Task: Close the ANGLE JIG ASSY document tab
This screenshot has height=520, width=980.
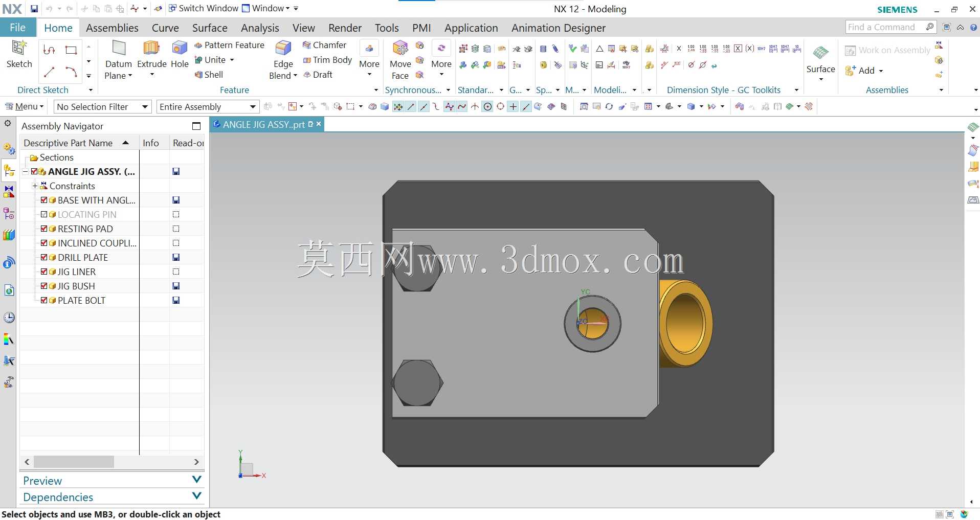Action: pyautogui.click(x=319, y=124)
